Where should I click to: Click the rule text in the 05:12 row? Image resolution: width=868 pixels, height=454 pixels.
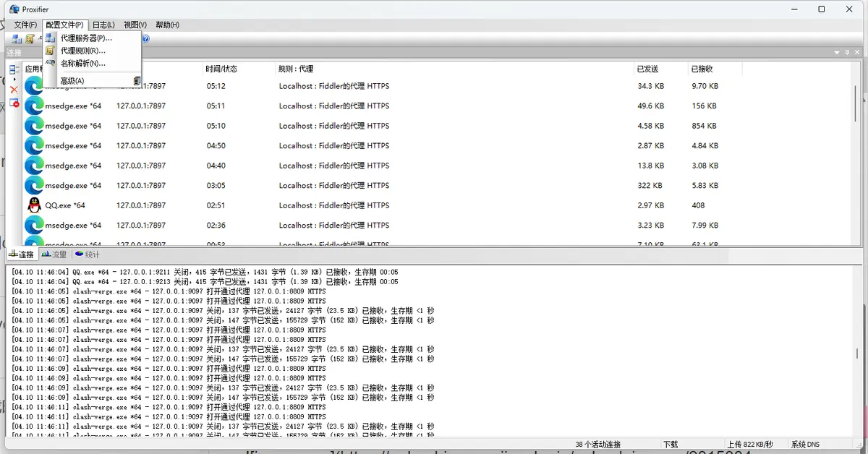tap(334, 86)
